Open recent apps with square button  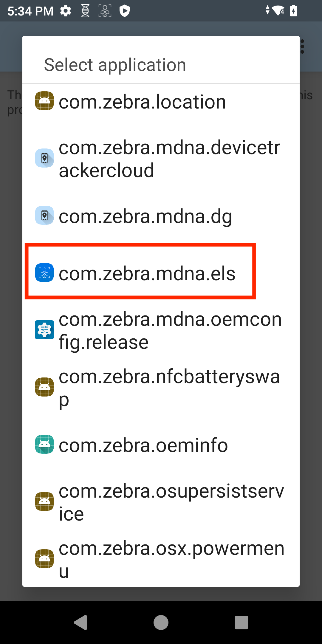[241, 623]
